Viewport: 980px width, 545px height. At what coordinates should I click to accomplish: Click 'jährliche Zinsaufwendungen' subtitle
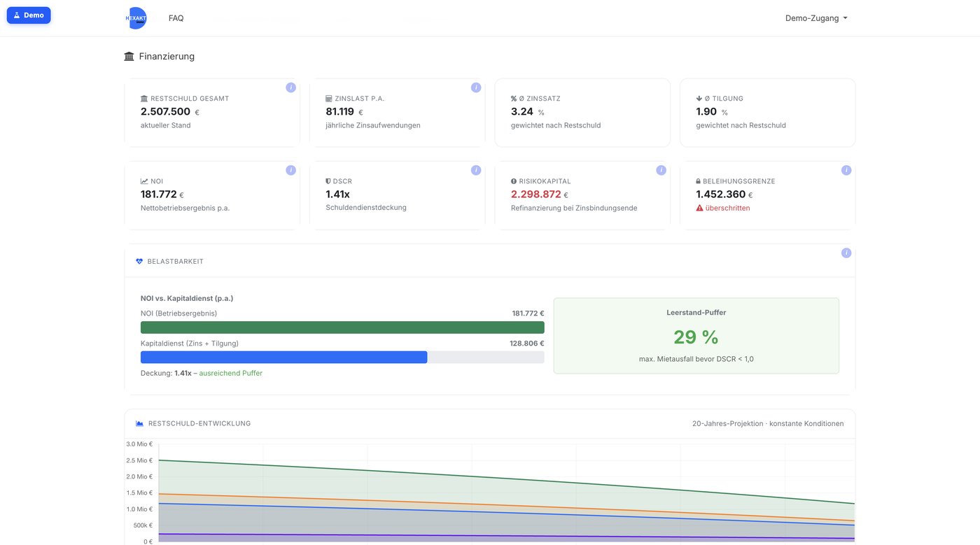click(373, 125)
